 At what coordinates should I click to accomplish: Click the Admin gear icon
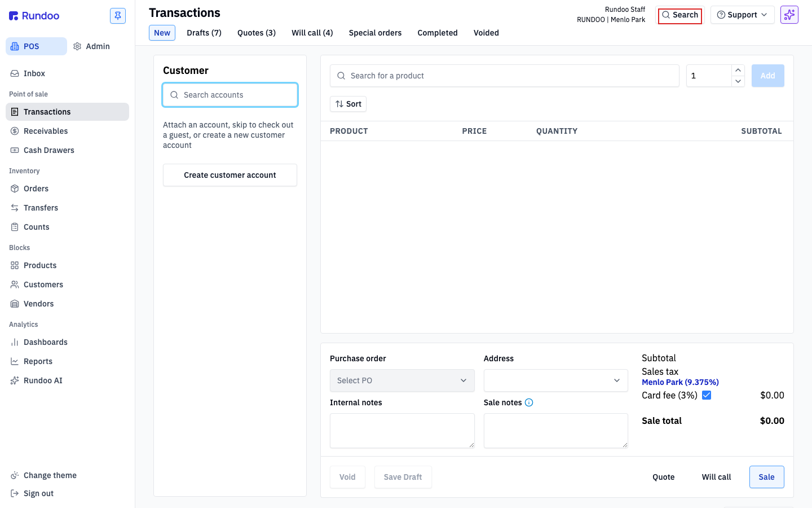(77, 46)
